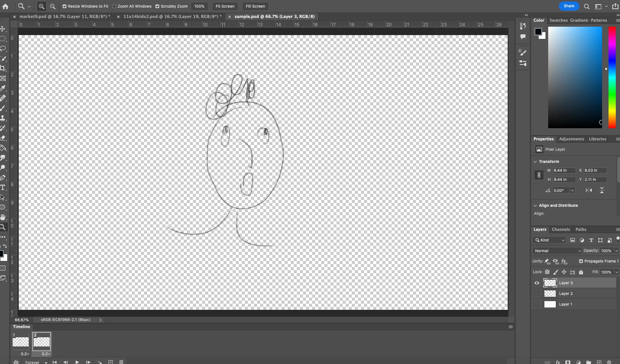The width and height of the screenshot is (620, 364).
Task: Select the Hand tool
Action: click(3, 217)
